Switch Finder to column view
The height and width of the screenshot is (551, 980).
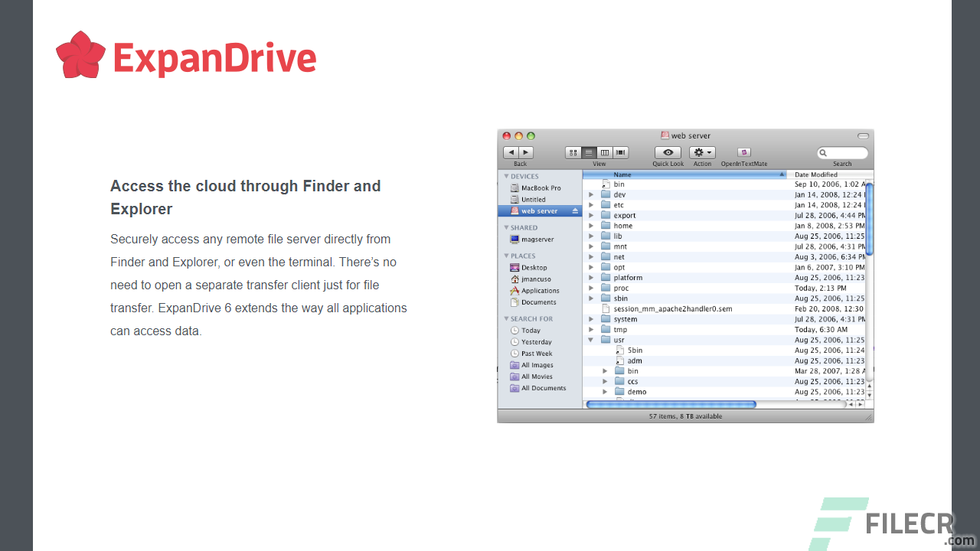click(x=605, y=152)
